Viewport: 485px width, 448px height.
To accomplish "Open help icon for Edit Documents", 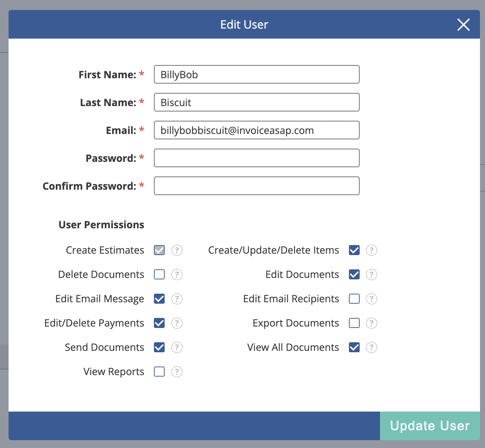I will [371, 274].
